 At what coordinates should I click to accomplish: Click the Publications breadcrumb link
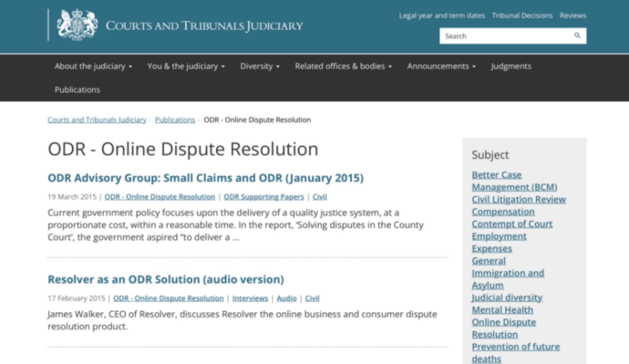[175, 120]
